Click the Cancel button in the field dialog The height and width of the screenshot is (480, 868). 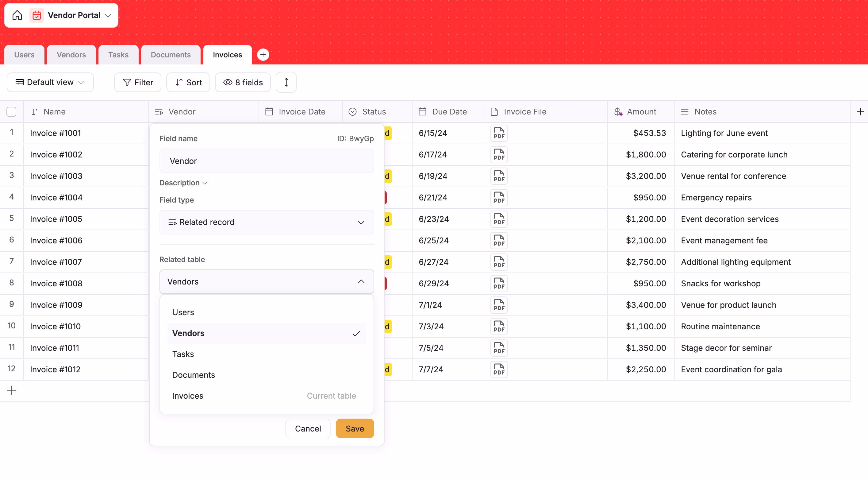[x=307, y=428]
